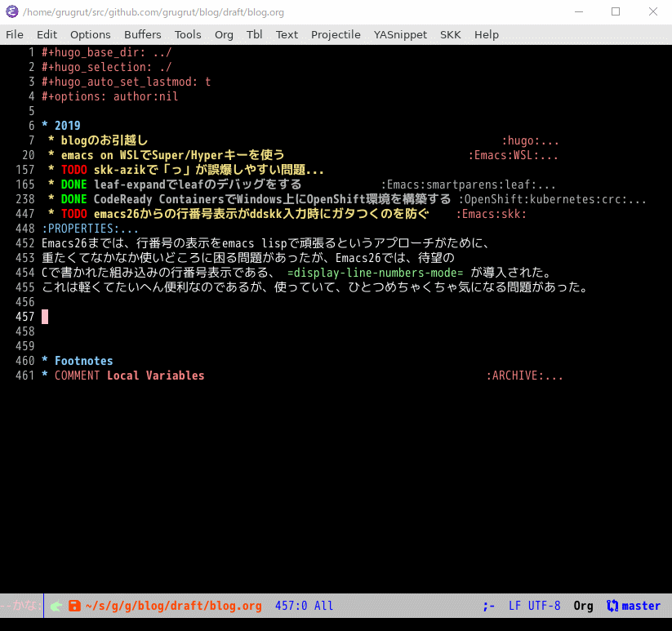Click the :Emacs:skk: tags
This screenshot has width=672, height=631.
[492, 213]
